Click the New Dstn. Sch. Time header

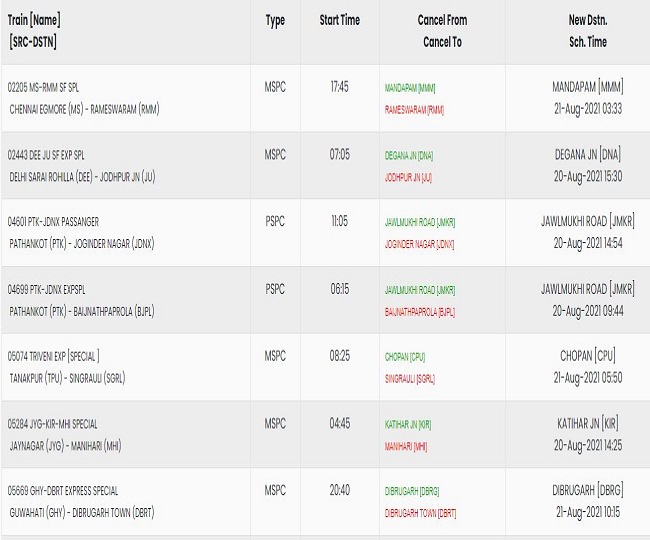coord(588,31)
